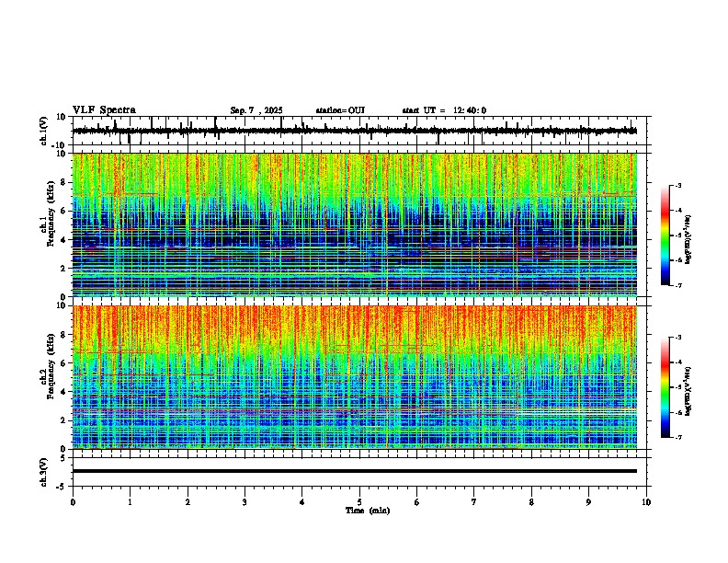
Task: Click the '-7' label on ch.1 color scale
Action: point(677,285)
